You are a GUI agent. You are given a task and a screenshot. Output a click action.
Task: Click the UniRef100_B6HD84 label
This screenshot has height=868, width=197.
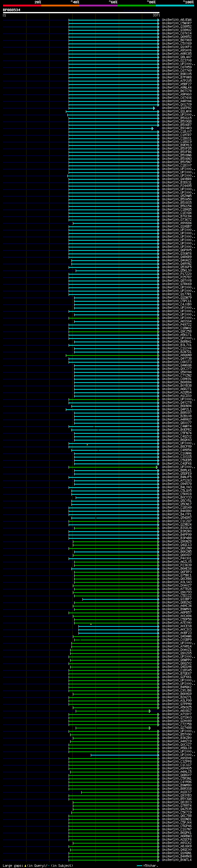coord(177,382)
